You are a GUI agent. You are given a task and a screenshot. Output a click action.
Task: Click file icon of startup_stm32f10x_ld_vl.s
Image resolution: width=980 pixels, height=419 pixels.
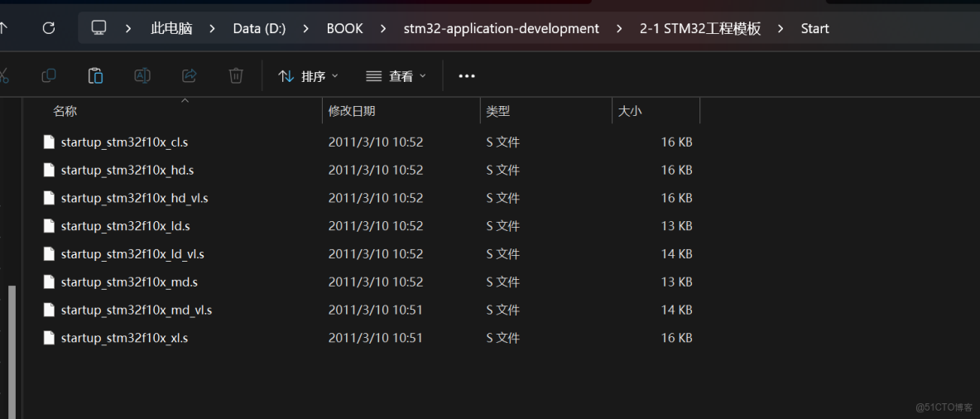pyautogui.click(x=49, y=254)
